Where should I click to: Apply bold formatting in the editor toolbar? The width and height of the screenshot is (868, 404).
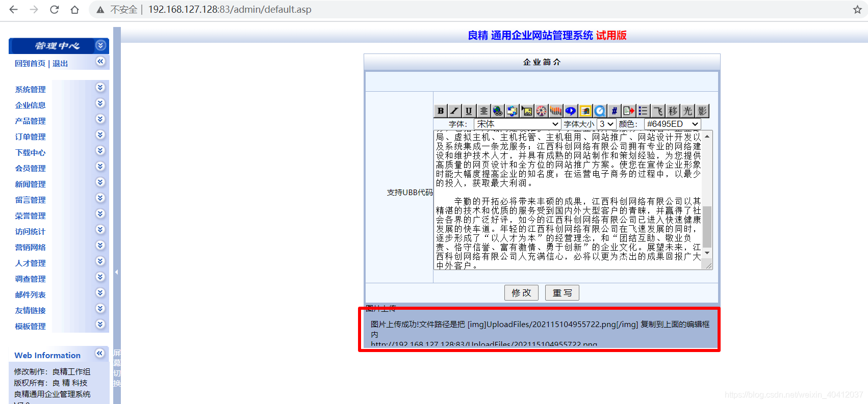[x=441, y=111]
